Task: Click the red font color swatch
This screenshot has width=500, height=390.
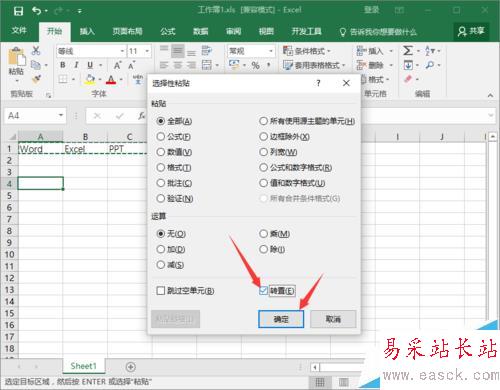Action: point(111,79)
